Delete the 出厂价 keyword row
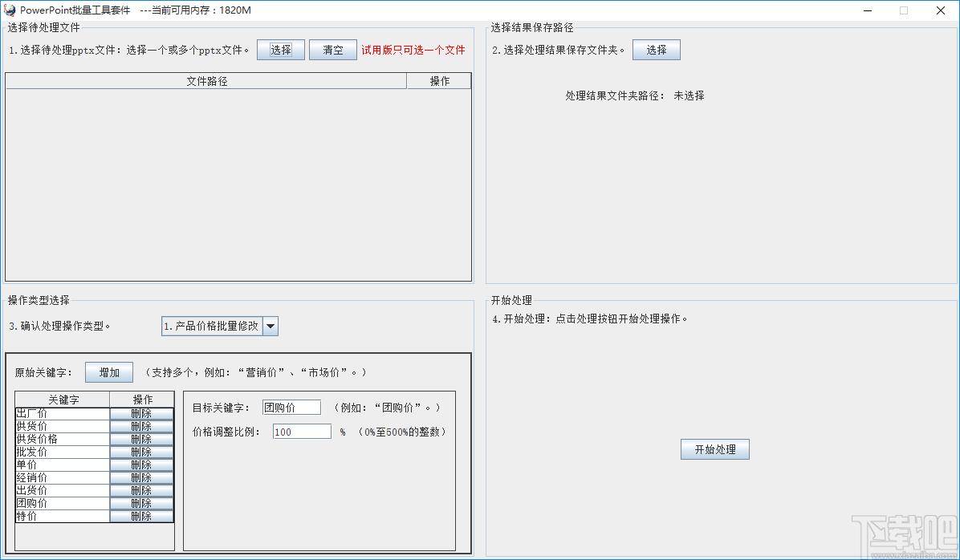The image size is (960, 560). 141,414
